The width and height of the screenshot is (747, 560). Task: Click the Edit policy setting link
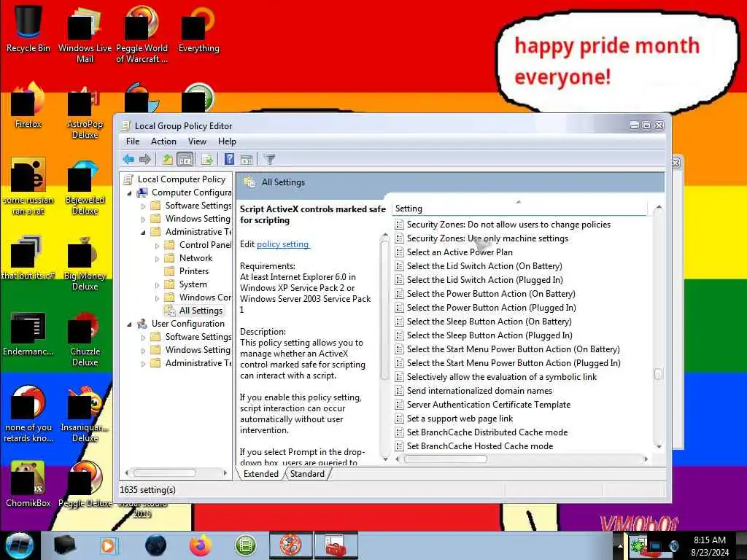[283, 244]
